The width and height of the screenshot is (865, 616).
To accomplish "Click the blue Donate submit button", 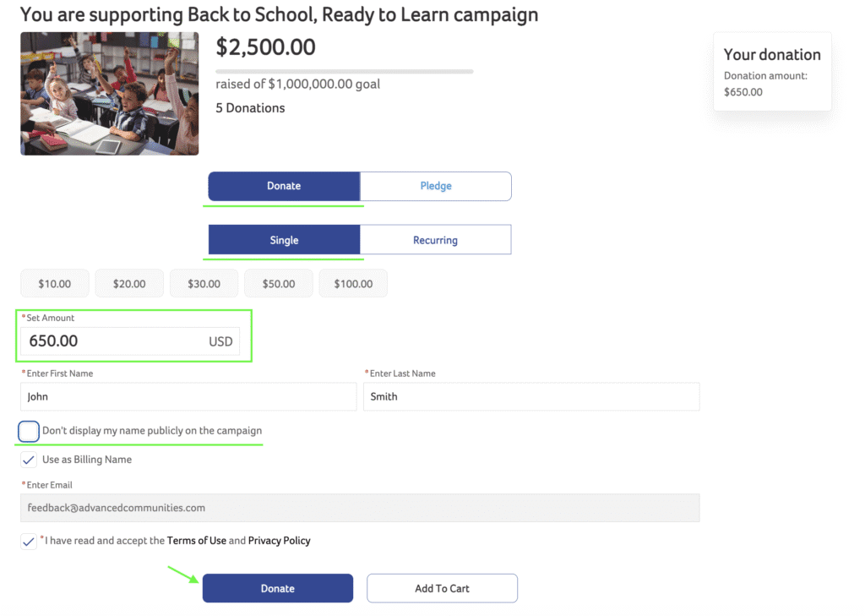I will [277, 588].
